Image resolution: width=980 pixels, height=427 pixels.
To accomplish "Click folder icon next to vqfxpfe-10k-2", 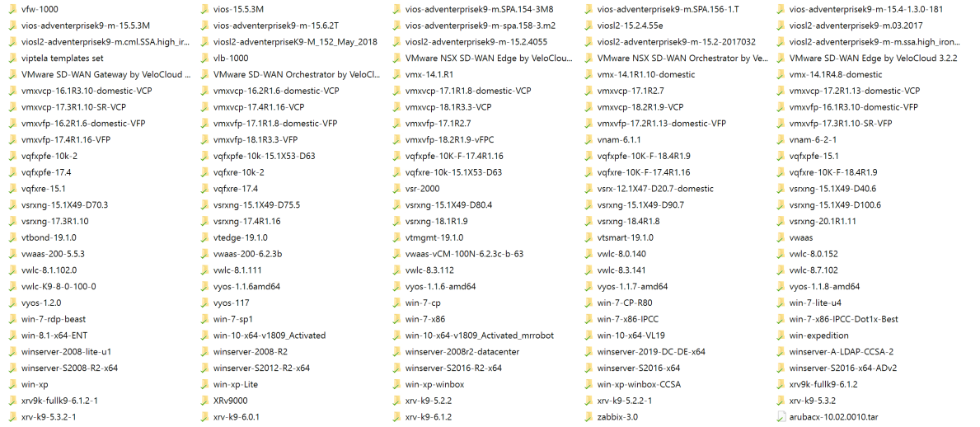I will [13, 156].
